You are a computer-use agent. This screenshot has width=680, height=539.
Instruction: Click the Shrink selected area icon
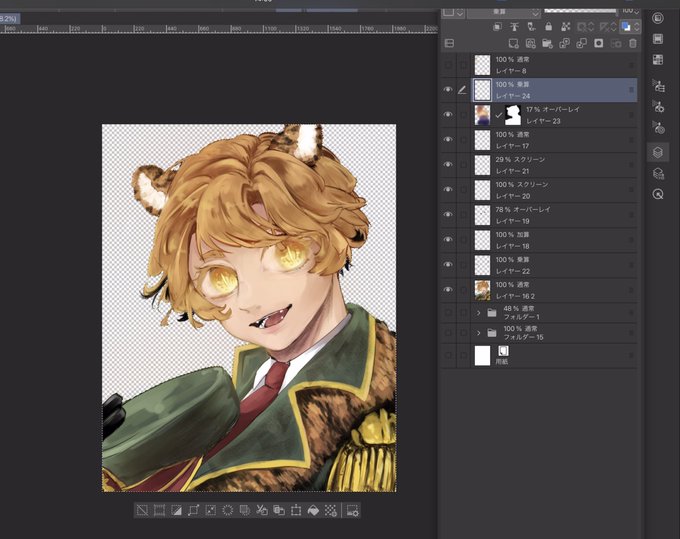tap(211, 510)
